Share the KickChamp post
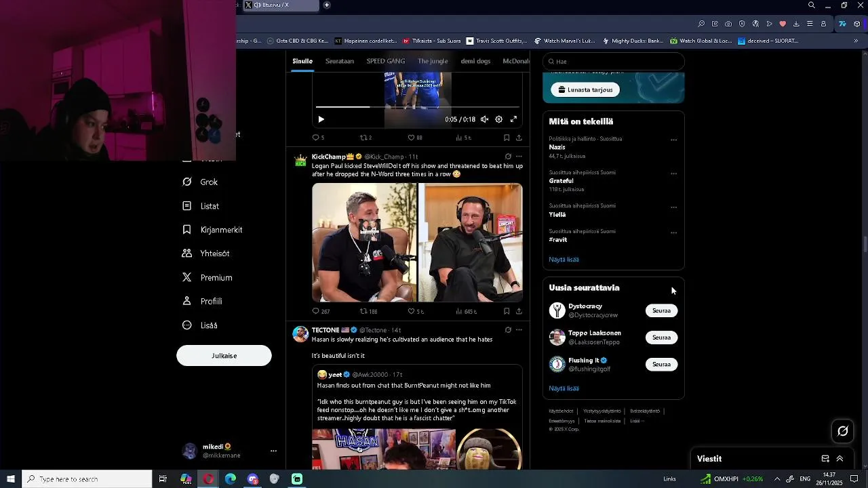 (x=519, y=312)
